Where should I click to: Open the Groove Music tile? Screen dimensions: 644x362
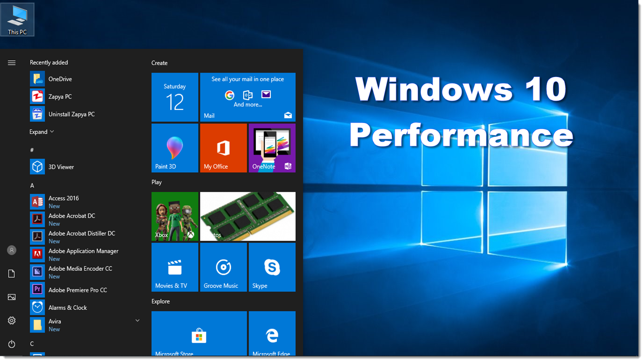click(223, 267)
